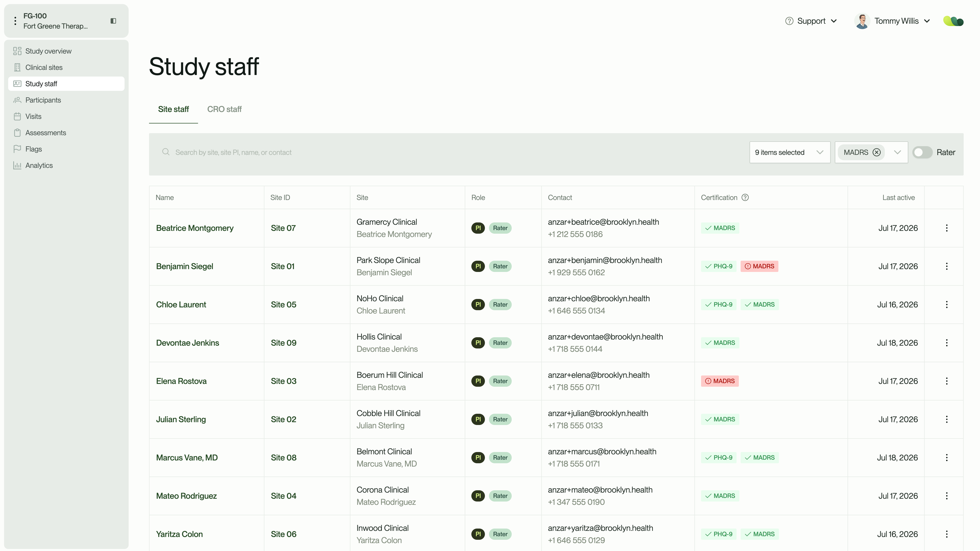Image resolution: width=980 pixels, height=551 pixels.
Task: Click Tommy Willis profile avatar
Action: click(862, 21)
